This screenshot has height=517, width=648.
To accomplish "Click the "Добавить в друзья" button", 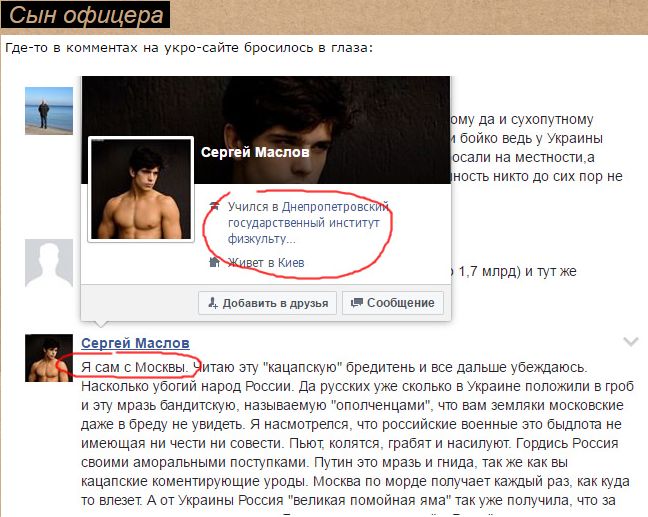I will (267, 303).
